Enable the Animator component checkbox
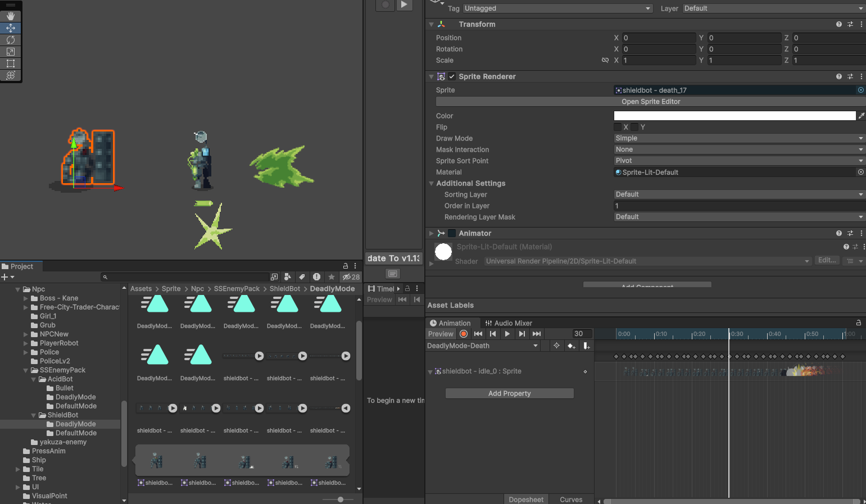The image size is (866, 504). click(452, 233)
